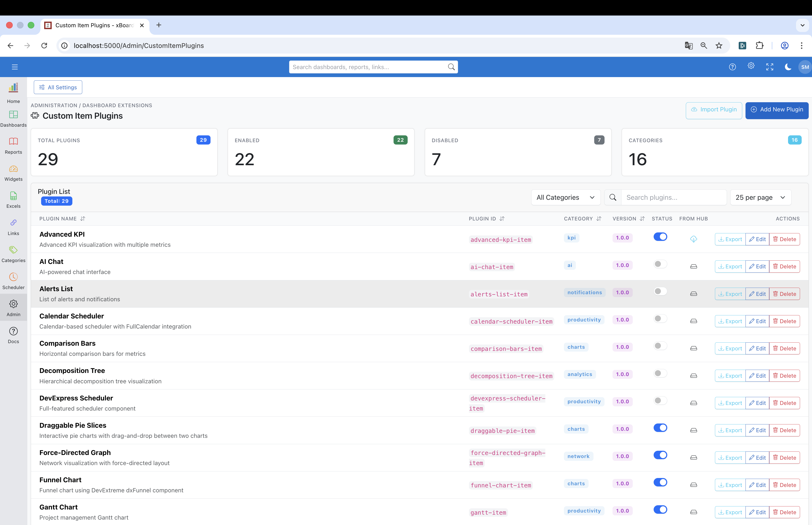The height and width of the screenshot is (525, 812).
Task: Focus the Search plugins input field
Action: [674, 197]
